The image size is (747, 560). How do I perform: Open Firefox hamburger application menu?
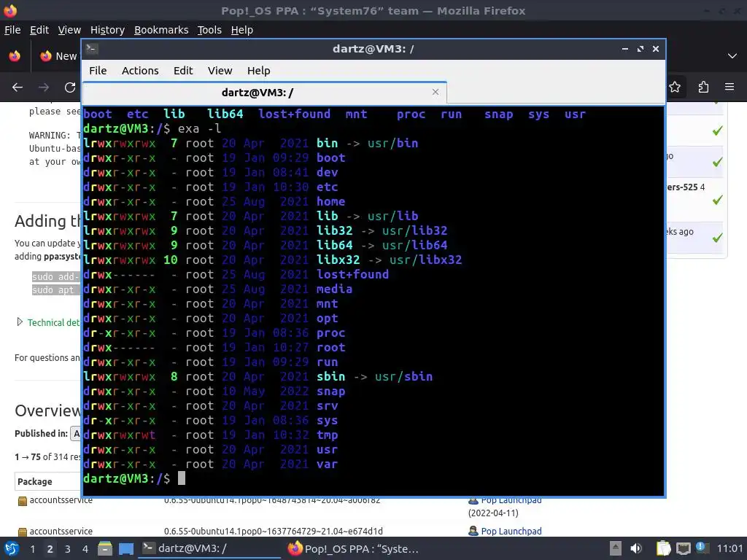729,87
